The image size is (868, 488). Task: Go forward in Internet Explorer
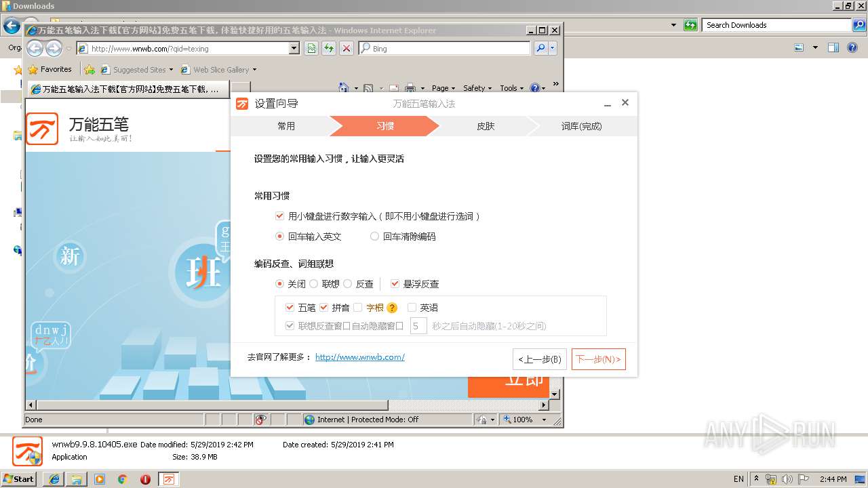(54, 48)
